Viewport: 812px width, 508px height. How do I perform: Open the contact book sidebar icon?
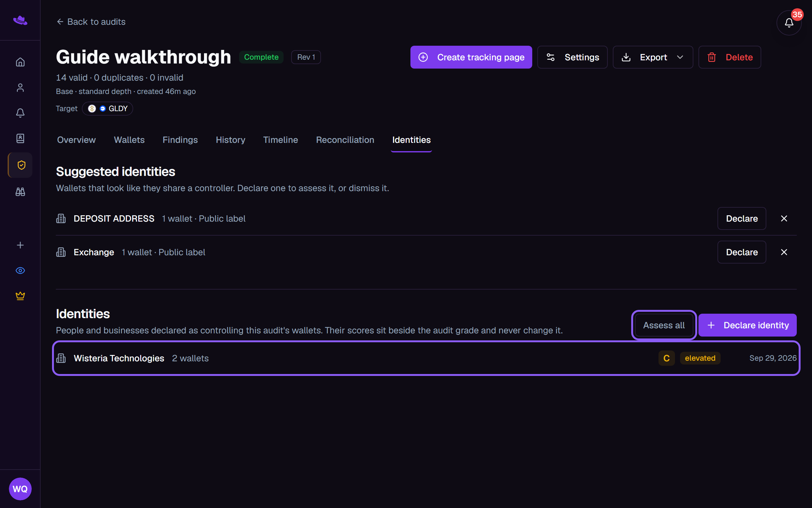(x=20, y=138)
